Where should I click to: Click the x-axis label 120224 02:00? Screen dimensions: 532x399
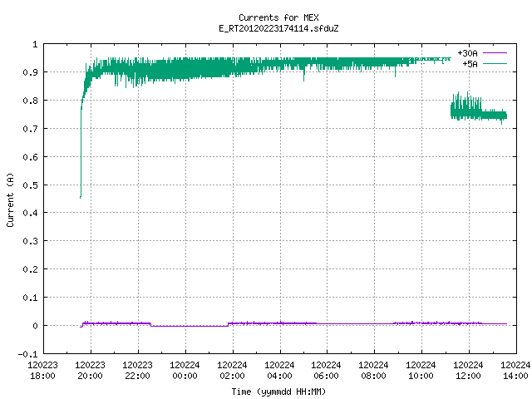pyautogui.click(x=232, y=371)
